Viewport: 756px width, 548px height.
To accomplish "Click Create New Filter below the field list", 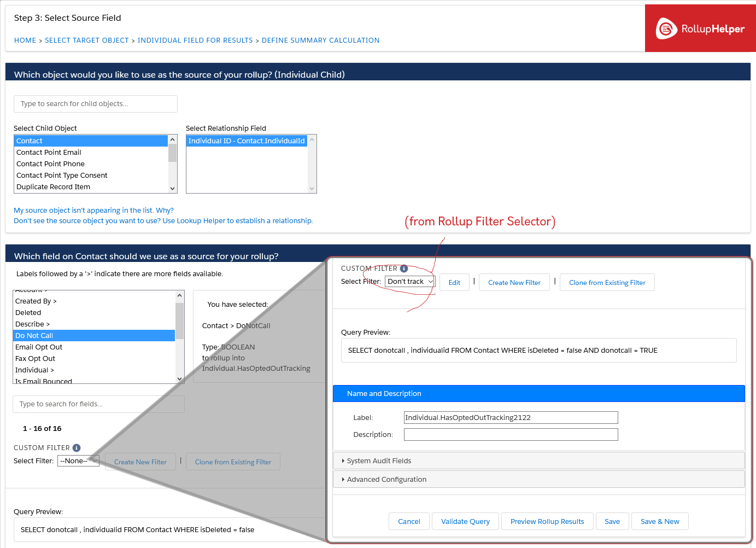I will pyautogui.click(x=140, y=462).
